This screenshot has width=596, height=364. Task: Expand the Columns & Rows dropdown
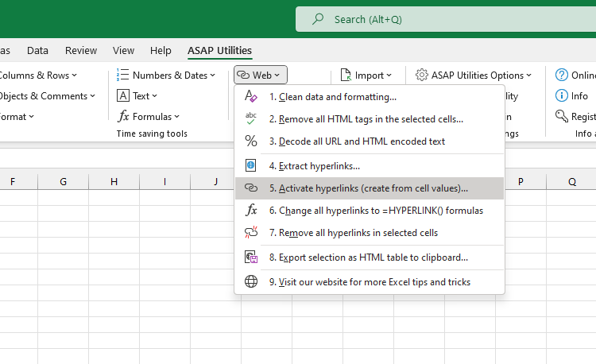pyautogui.click(x=74, y=76)
